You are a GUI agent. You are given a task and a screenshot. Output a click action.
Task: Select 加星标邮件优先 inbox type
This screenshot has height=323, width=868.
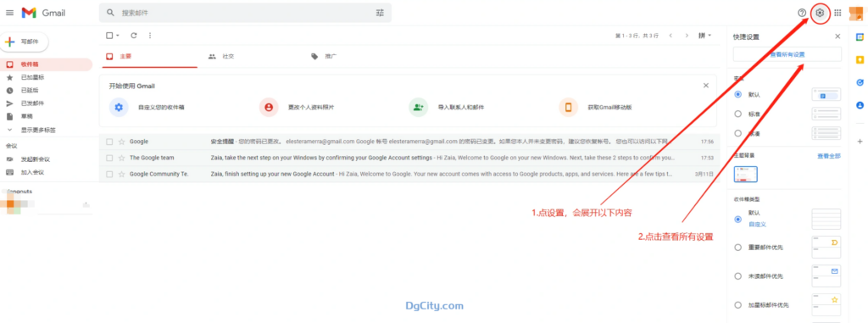737,304
